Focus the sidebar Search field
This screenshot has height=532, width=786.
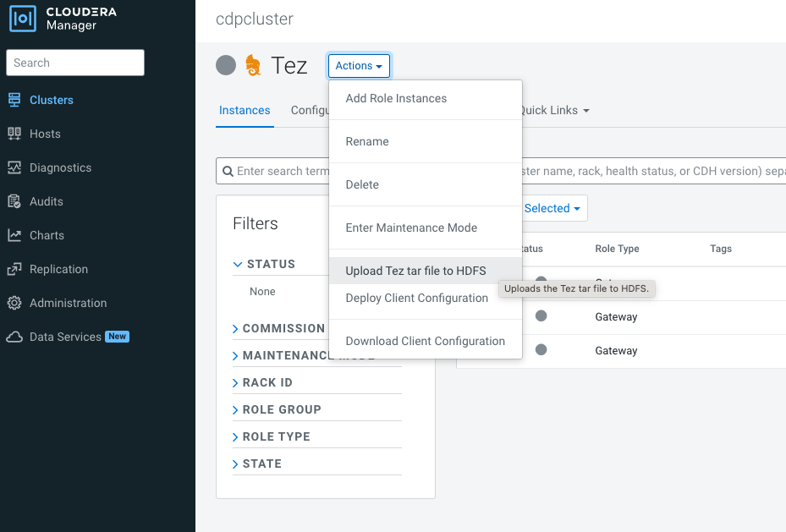coord(75,63)
